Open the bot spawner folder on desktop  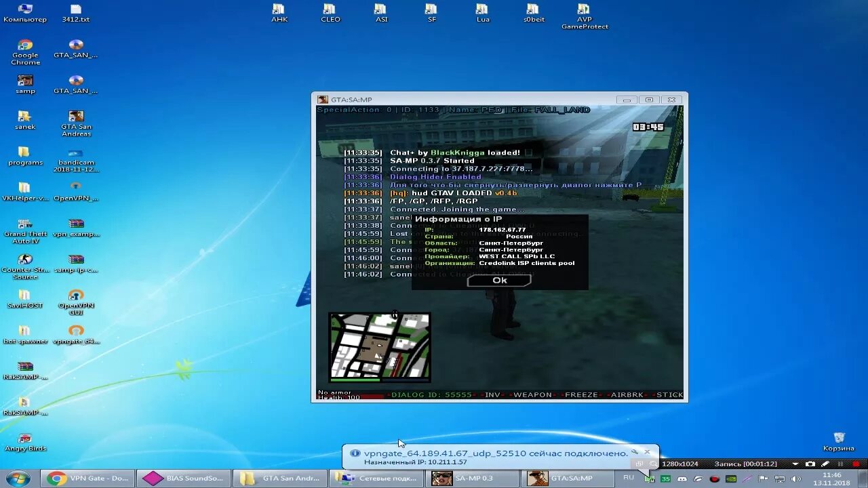pyautogui.click(x=25, y=335)
